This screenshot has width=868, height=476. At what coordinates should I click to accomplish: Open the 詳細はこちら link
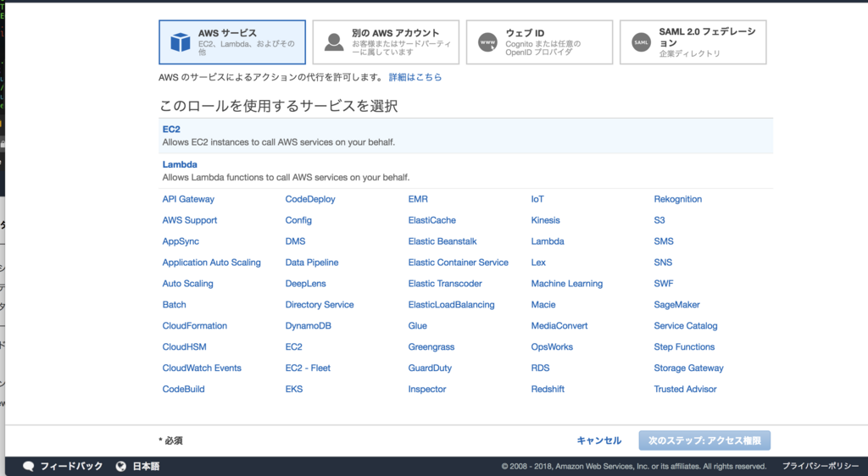pos(415,77)
